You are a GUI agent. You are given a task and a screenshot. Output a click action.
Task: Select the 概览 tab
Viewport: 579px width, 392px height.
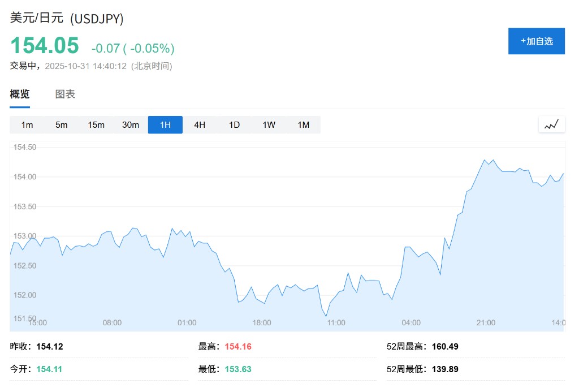[x=20, y=94]
